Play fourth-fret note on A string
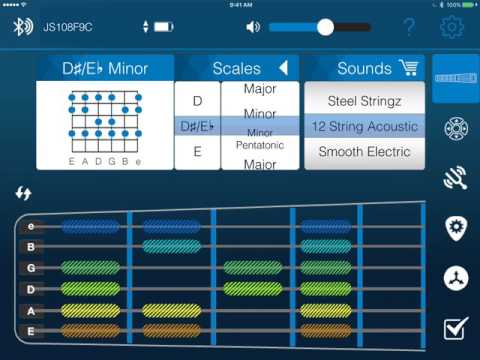Viewport: 480px width, 360px height. point(326,311)
